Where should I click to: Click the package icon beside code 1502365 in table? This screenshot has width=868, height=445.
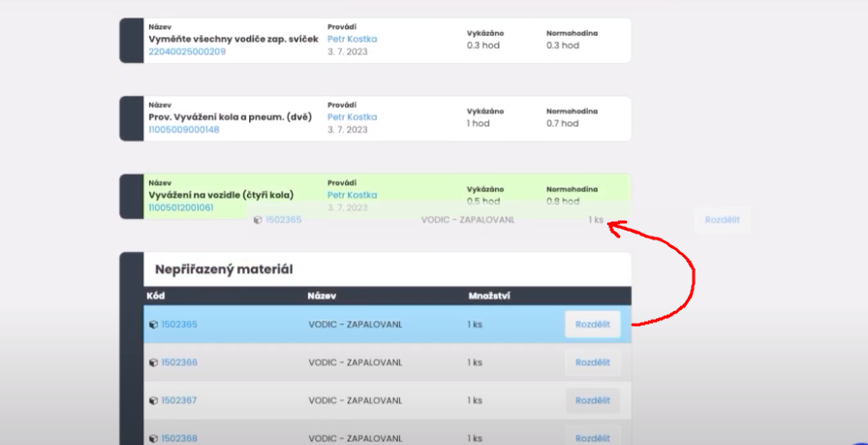coord(153,325)
